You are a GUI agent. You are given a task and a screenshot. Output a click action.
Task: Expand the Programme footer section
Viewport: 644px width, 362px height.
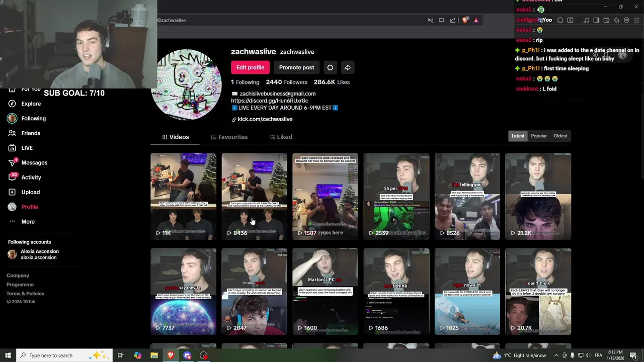(20, 285)
